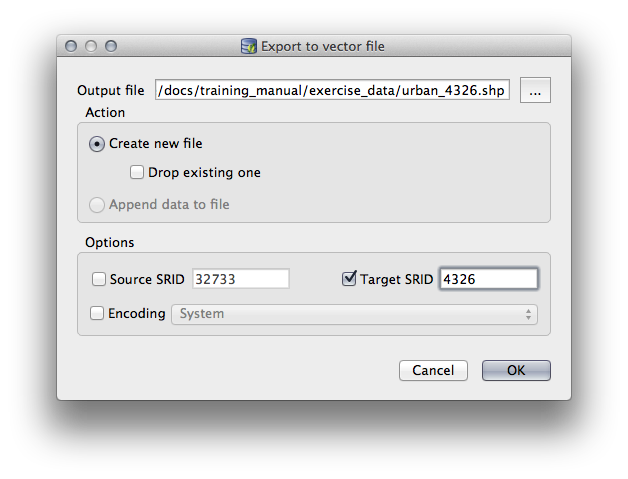Click the Source SRID 32733 field
628x479 pixels.
click(x=241, y=279)
